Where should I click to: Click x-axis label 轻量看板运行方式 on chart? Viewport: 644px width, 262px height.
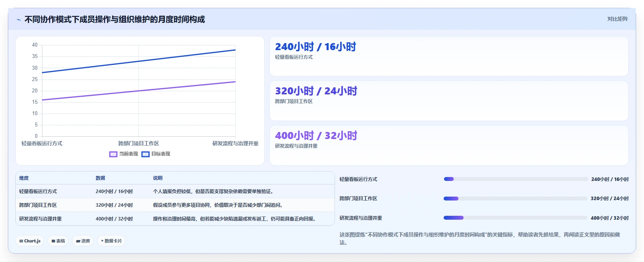[42, 144]
